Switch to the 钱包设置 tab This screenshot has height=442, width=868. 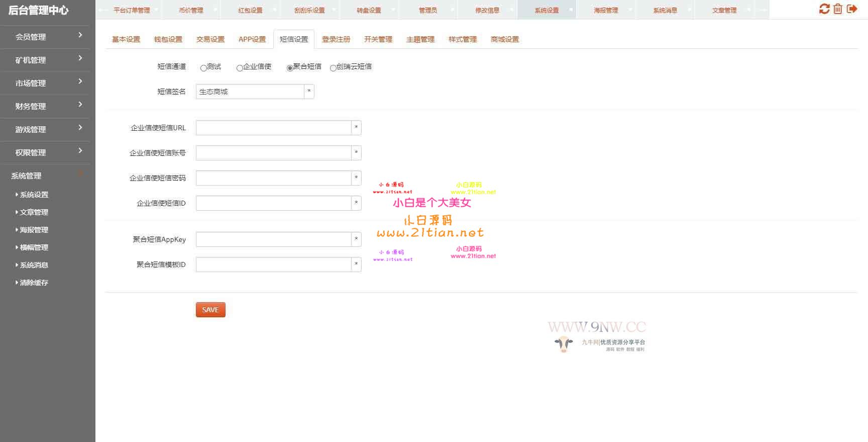coord(168,39)
